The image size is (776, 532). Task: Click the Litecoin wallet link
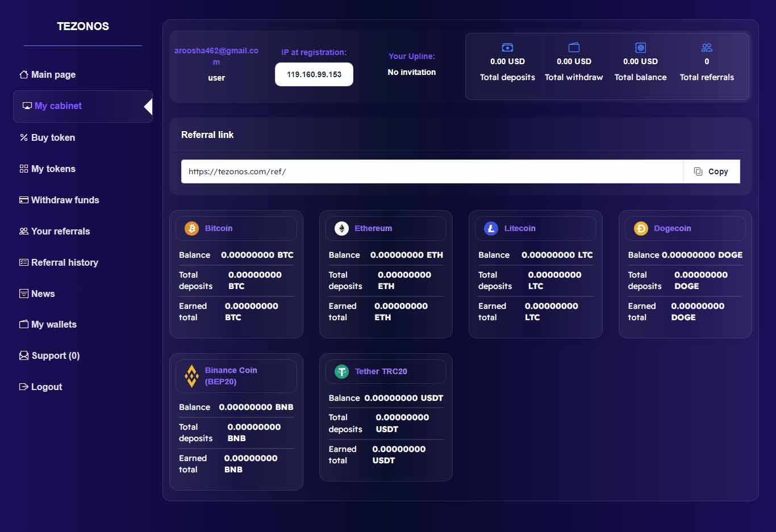pyautogui.click(x=520, y=228)
